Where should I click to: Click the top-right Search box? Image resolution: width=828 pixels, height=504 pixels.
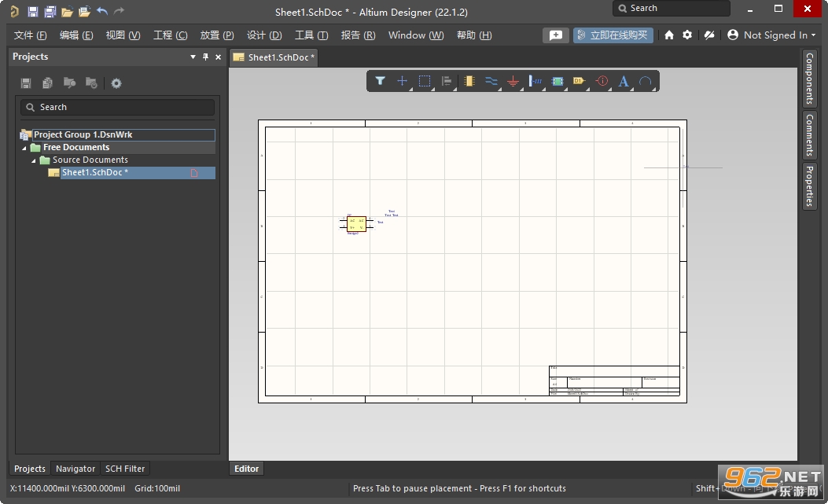[x=672, y=8]
